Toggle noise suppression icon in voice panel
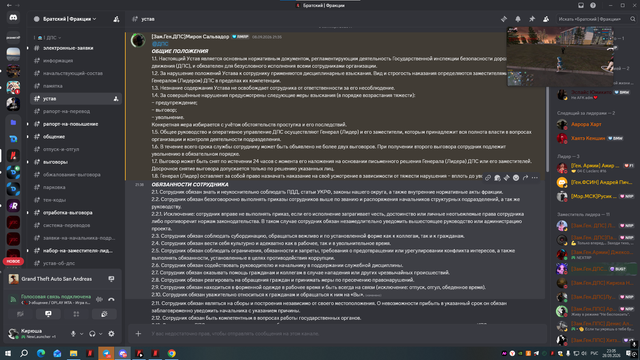Image resolution: width=640 pixels, height=360 pixels. pos(99,299)
